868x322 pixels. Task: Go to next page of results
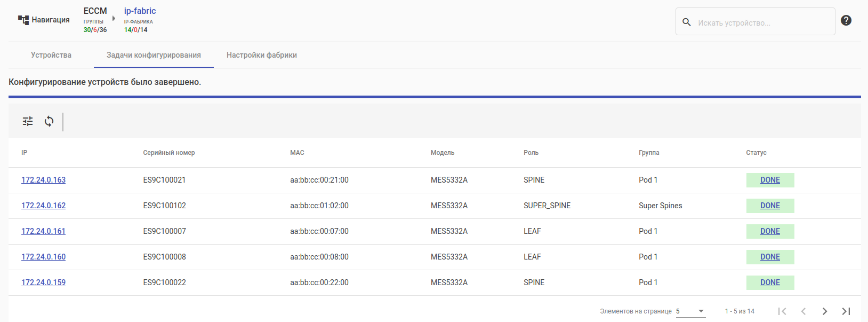coord(824,311)
